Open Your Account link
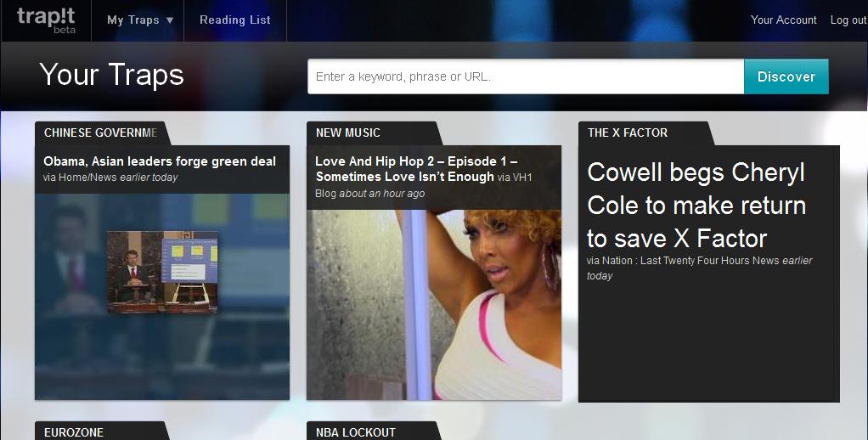 (783, 20)
